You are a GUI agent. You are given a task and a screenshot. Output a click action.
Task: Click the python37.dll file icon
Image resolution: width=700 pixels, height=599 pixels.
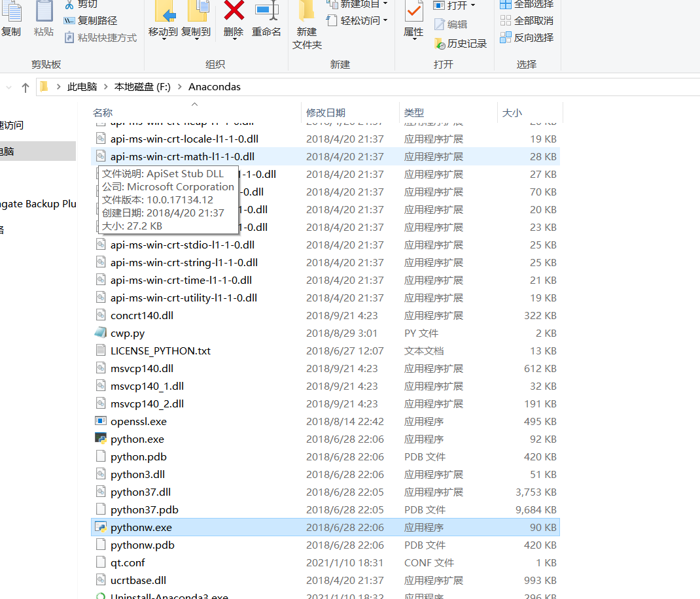pos(101,492)
